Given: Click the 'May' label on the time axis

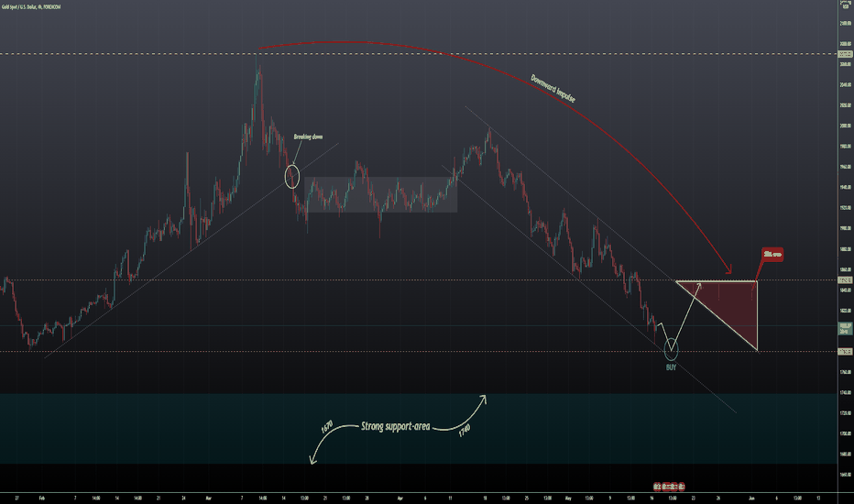Looking at the screenshot, I should click(x=568, y=498).
